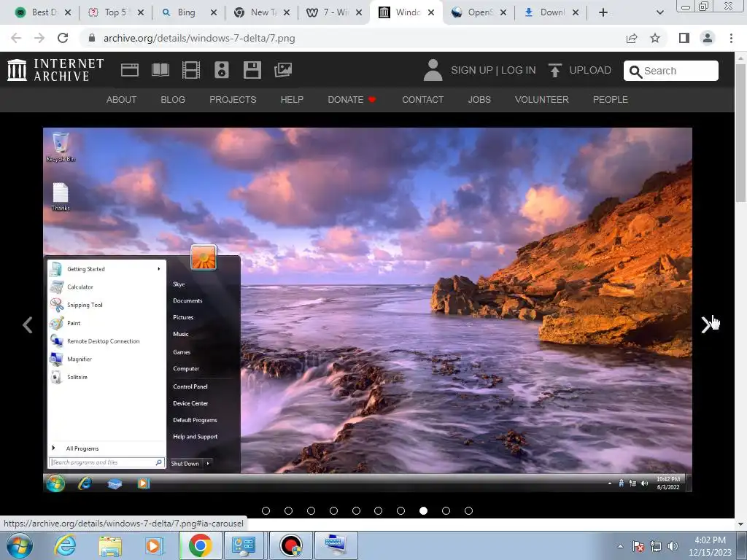The image size is (747, 560).
Task: Open the Images icon in Archive navbar
Action: (283, 70)
